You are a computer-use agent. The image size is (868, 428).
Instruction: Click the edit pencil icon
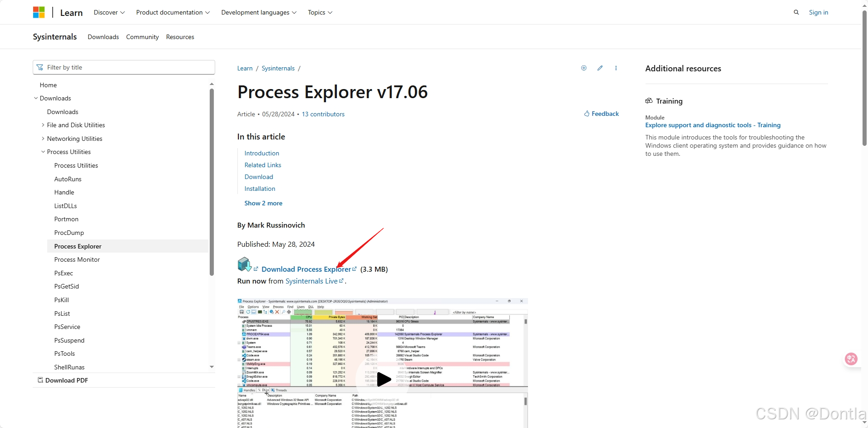click(600, 68)
